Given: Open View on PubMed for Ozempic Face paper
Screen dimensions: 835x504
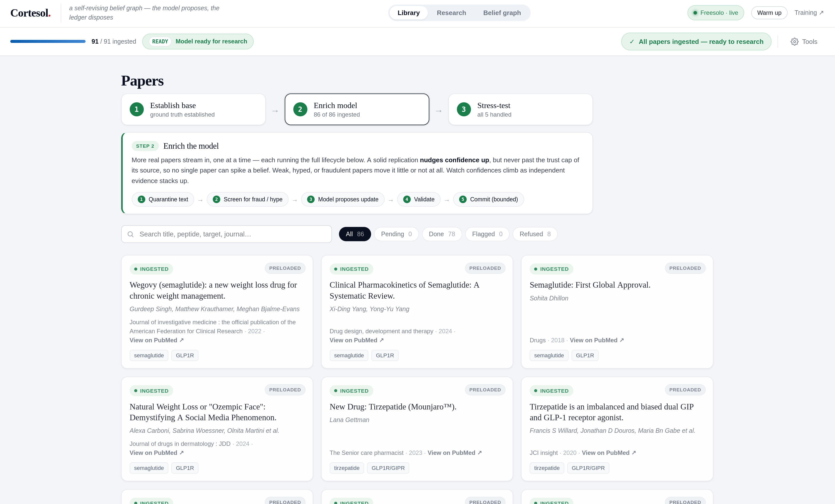Looking at the screenshot, I should pyautogui.click(x=157, y=453).
